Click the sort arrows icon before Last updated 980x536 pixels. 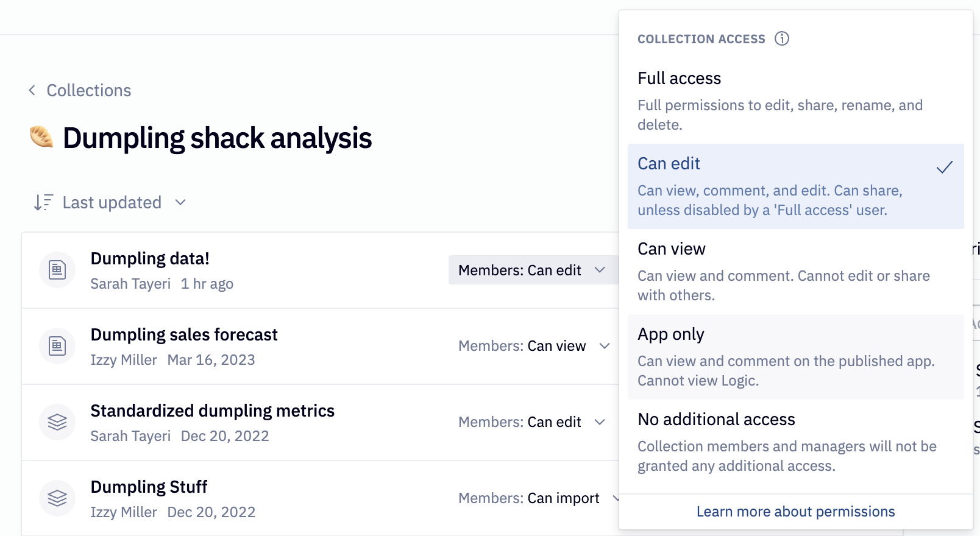(x=43, y=202)
